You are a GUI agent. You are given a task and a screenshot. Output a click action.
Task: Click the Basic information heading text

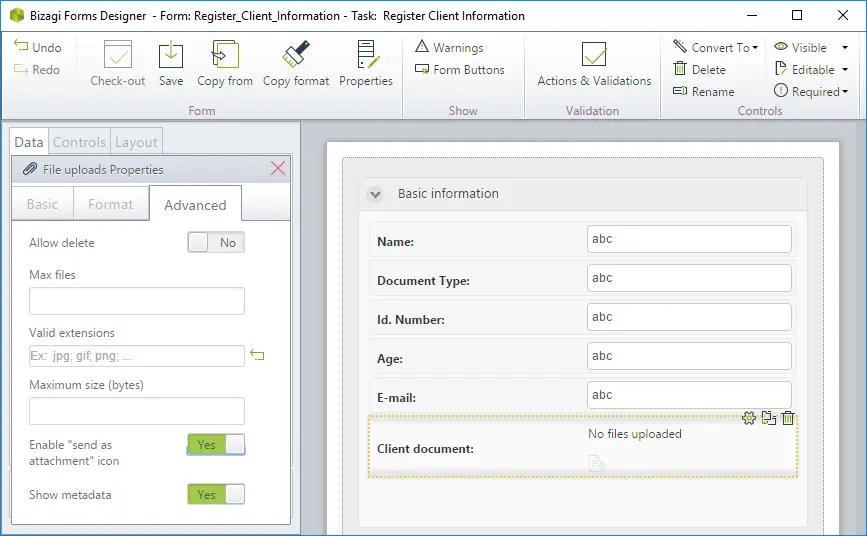click(448, 194)
